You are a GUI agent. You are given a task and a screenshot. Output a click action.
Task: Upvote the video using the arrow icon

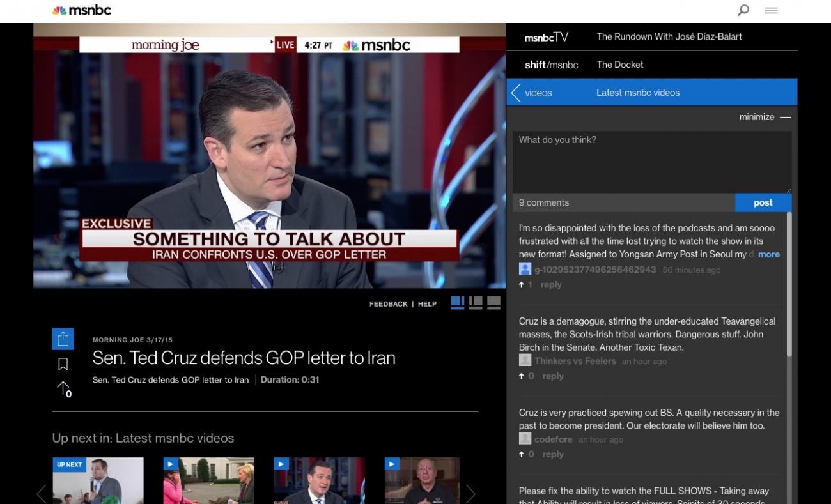63,388
